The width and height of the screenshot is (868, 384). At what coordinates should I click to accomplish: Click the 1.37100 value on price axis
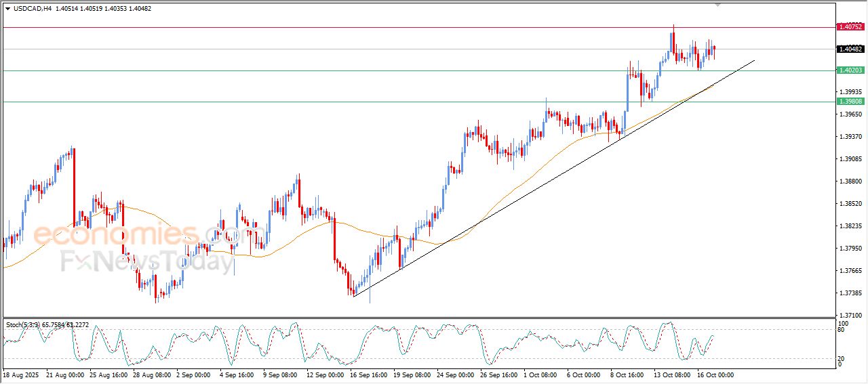[850, 316]
